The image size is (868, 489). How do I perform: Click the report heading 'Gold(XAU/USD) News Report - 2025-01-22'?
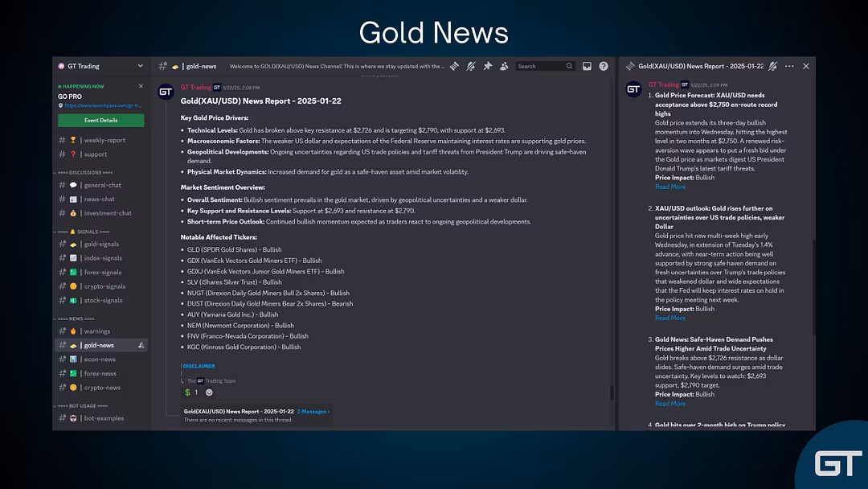pyautogui.click(x=260, y=101)
